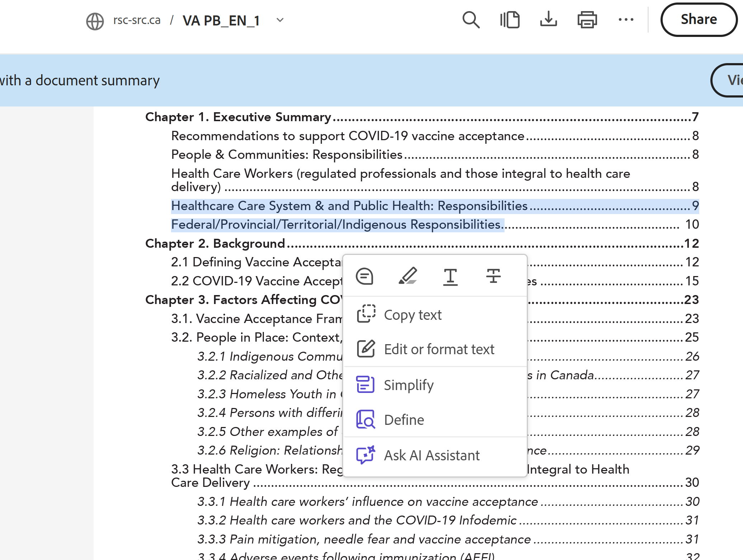Click the Simplify icon
This screenshot has width=743, height=560.
pos(366,384)
